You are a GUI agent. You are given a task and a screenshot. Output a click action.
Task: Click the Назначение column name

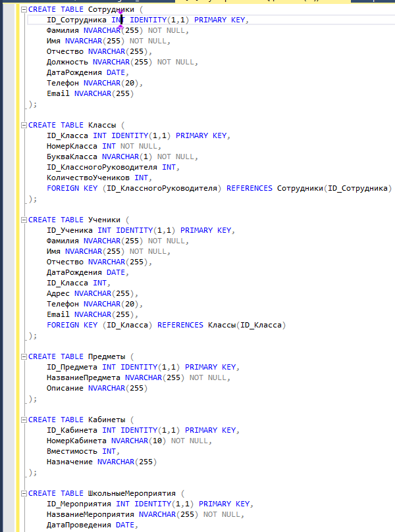click(x=70, y=462)
